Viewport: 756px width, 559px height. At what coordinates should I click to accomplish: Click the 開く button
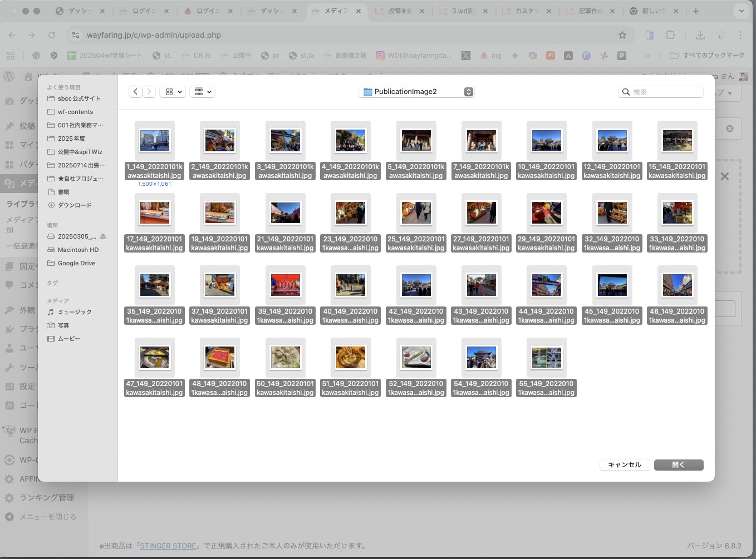click(678, 465)
